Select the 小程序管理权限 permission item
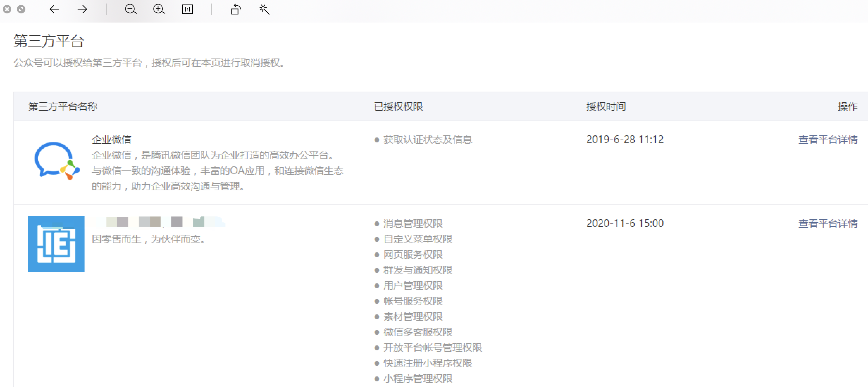This screenshot has width=868, height=387. [x=417, y=379]
